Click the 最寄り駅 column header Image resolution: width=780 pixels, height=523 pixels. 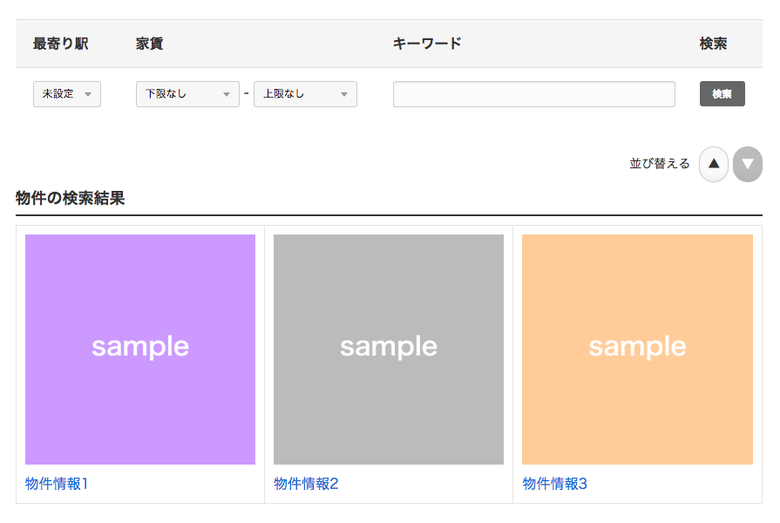61,43
